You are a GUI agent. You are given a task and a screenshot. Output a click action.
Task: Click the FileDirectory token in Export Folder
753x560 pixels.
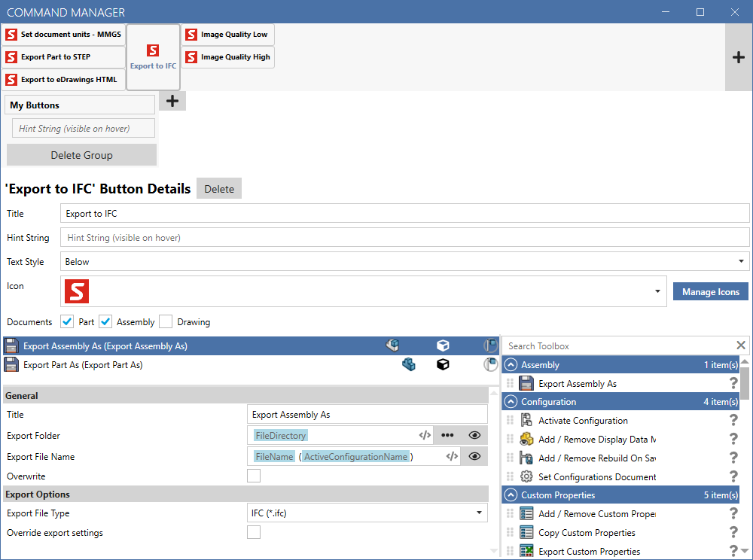(280, 435)
